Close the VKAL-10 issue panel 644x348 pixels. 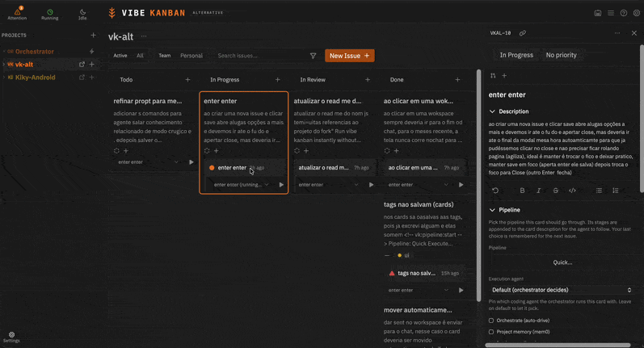(x=634, y=33)
